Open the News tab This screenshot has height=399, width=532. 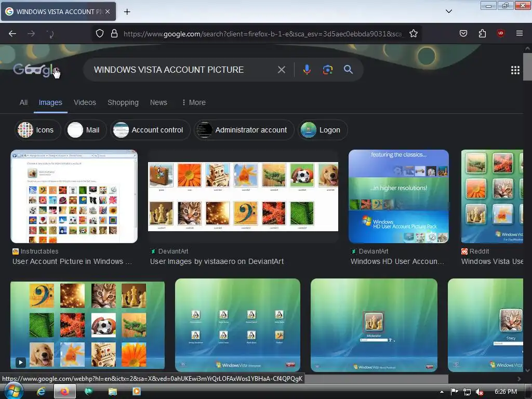(x=158, y=102)
